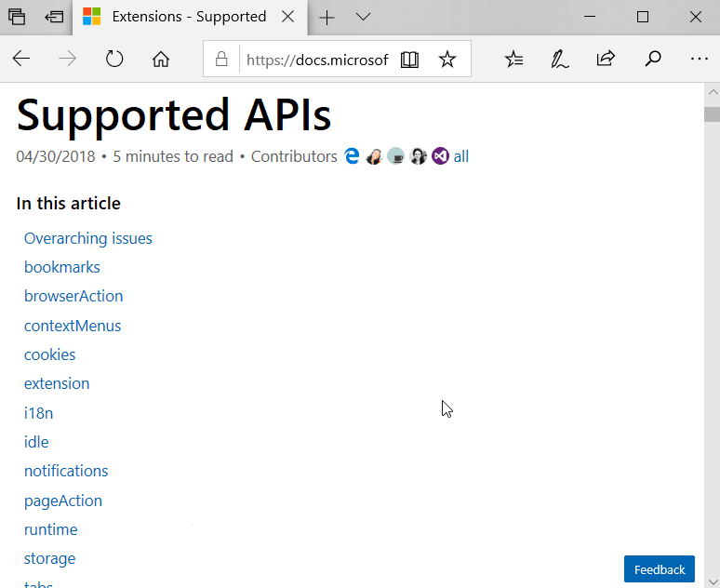Go to the Home page icon

(x=161, y=60)
